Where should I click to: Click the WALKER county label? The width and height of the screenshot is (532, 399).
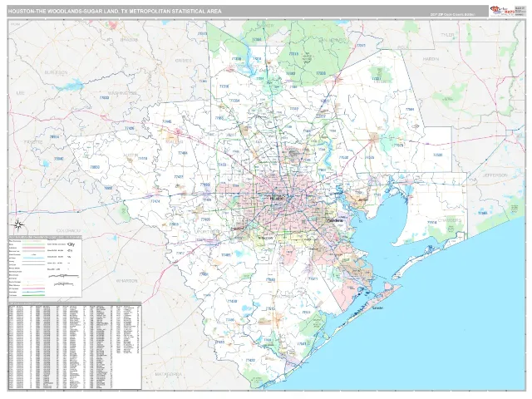[x=265, y=26]
